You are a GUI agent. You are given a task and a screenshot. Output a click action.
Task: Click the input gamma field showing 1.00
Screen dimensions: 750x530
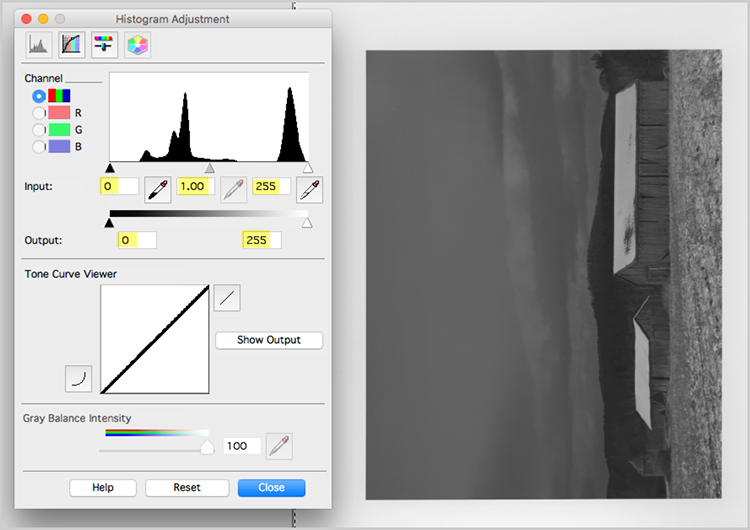(x=196, y=186)
